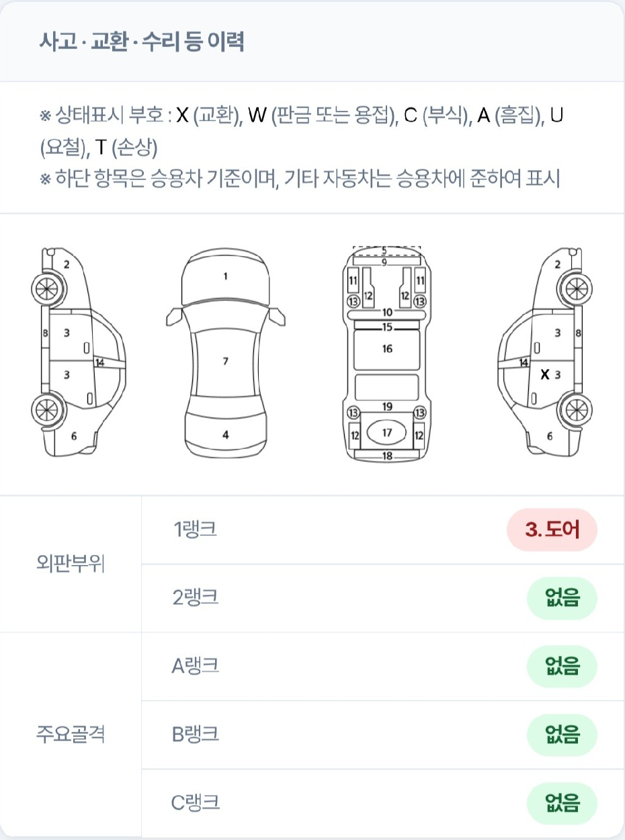This screenshot has height=840, width=625.
Task: Click the 없음 badge for B랭크
Action: (x=562, y=734)
